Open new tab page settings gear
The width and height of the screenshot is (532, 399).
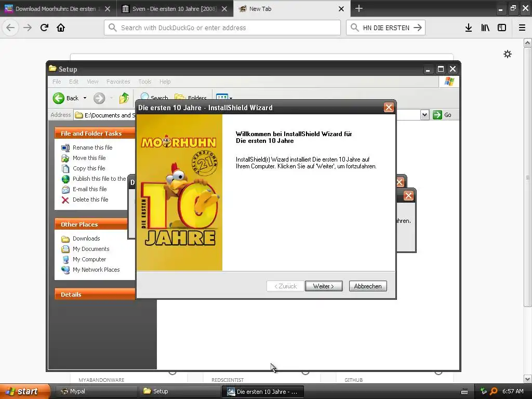tap(508, 54)
